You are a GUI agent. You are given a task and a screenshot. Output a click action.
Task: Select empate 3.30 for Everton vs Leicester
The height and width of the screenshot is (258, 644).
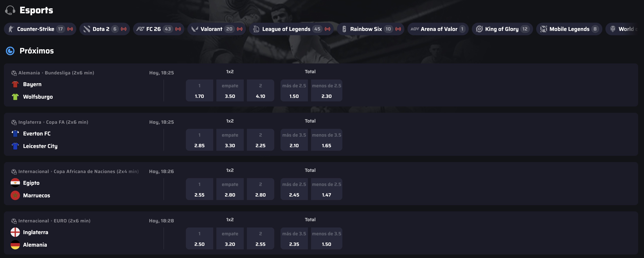(x=230, y=140)
